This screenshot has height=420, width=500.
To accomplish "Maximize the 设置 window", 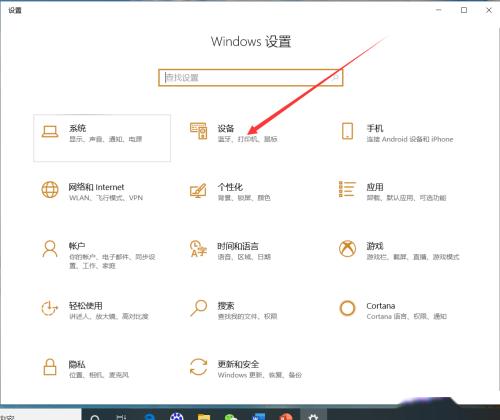I will click(x=464, y=10).
